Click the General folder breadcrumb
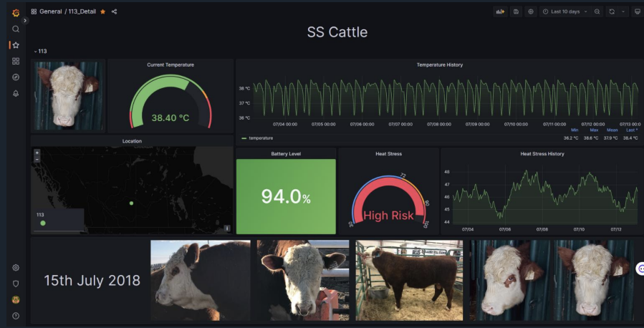644x328 pixels. pos(50,11)
